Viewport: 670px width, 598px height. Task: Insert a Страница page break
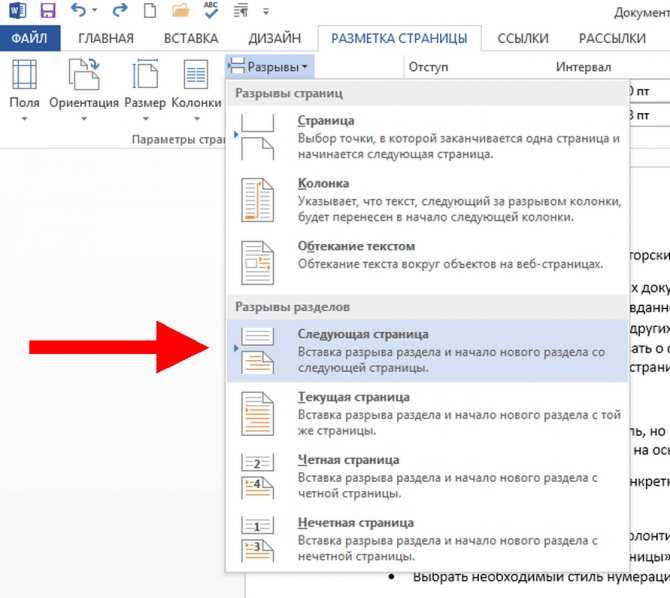[x=426, y=137]
